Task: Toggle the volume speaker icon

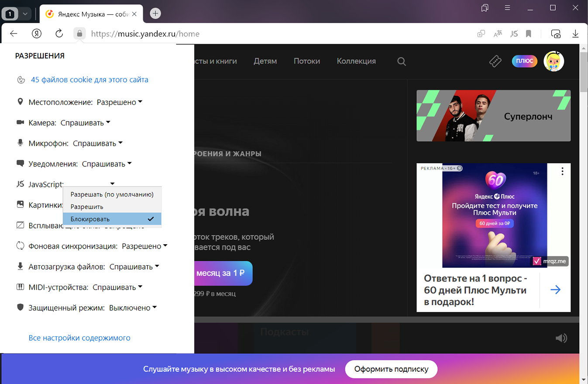Action: coord(561,338)
